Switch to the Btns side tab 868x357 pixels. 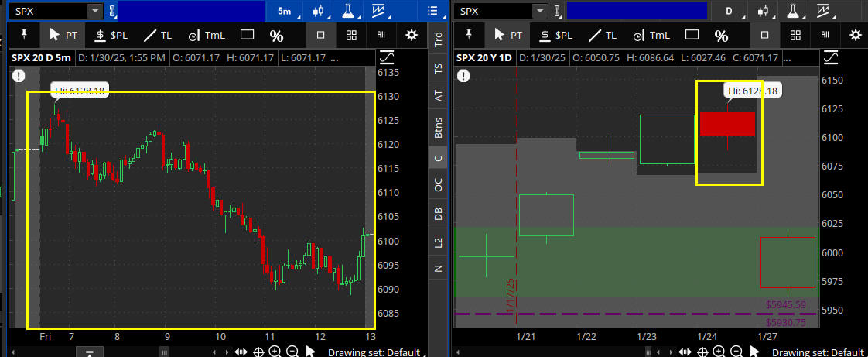tap(439, 127)
